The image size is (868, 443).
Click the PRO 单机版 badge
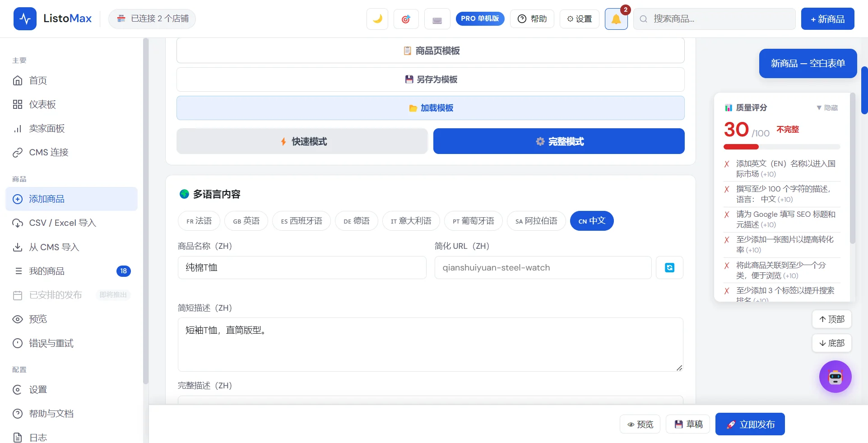tap(480, 19)
